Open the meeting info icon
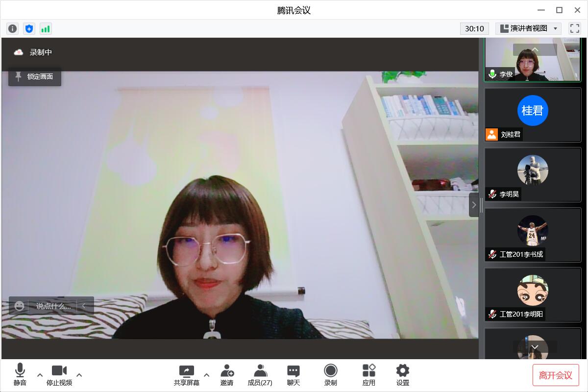The width and height of the screenshot is (588, 392). [x=13, y=29]
